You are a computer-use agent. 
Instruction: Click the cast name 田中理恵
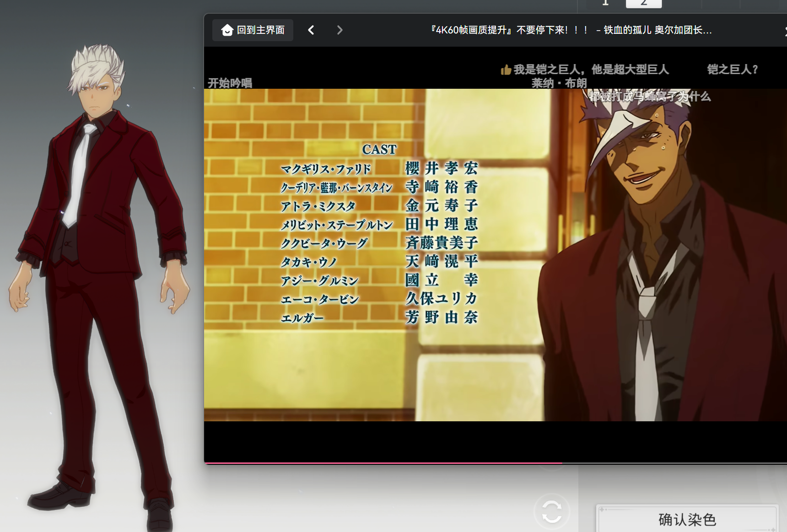[442, 224]
